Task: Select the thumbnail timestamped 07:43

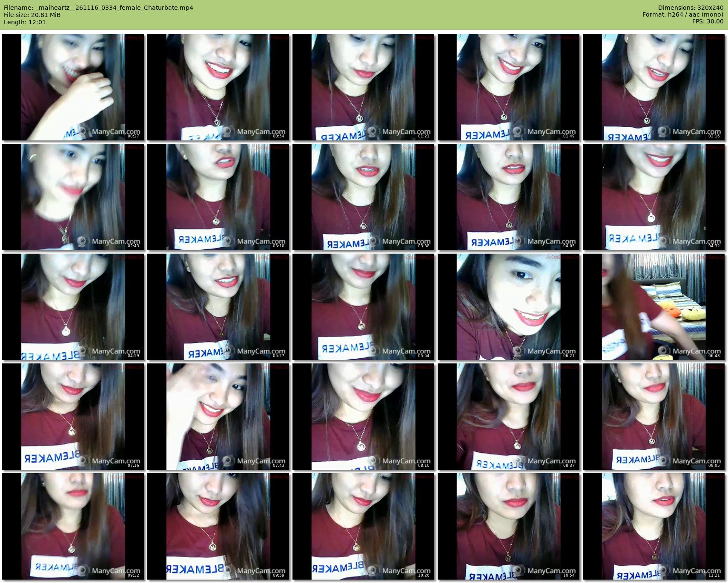Action: (218, 417)
